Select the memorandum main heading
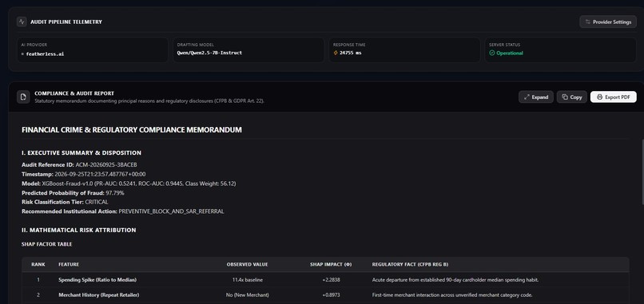644x304 pixels. pyautogui.click(x=131, y=130)
